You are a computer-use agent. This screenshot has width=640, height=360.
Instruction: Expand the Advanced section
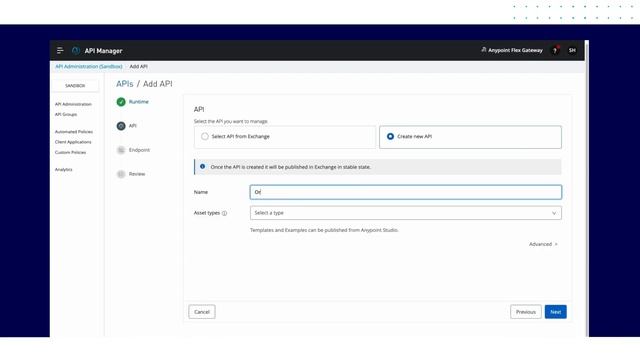click(543, 244)
